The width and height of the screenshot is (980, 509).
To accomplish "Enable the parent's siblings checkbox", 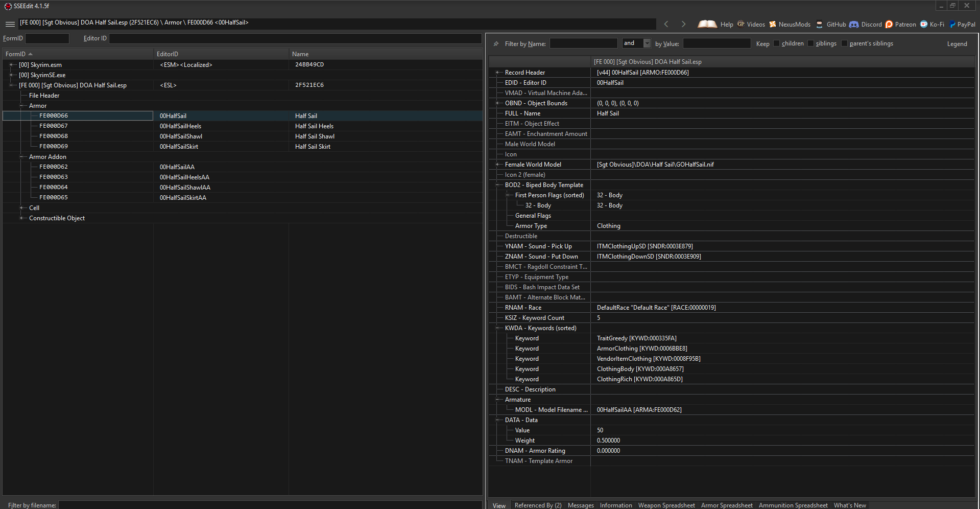I will point(844,43).
